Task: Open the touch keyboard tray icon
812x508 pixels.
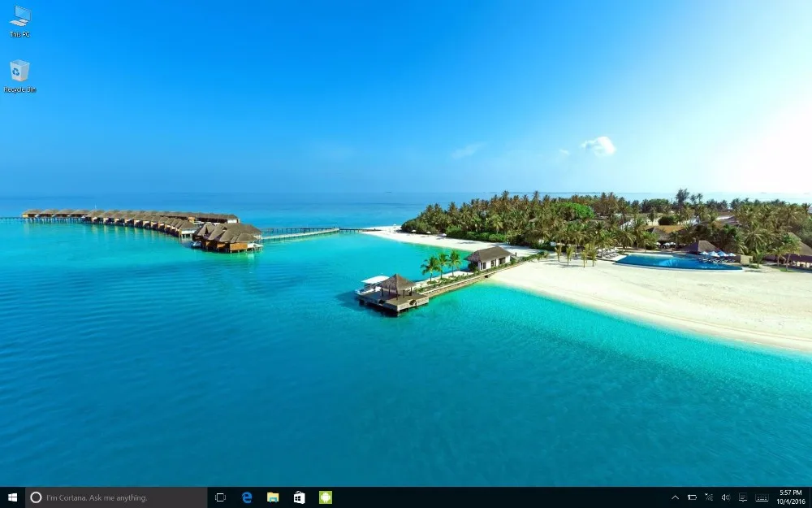Action: tap(762, 497)
